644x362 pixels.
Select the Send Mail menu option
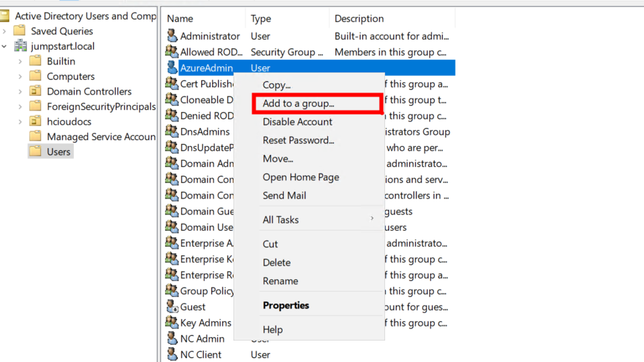click(x=284, y=195)
